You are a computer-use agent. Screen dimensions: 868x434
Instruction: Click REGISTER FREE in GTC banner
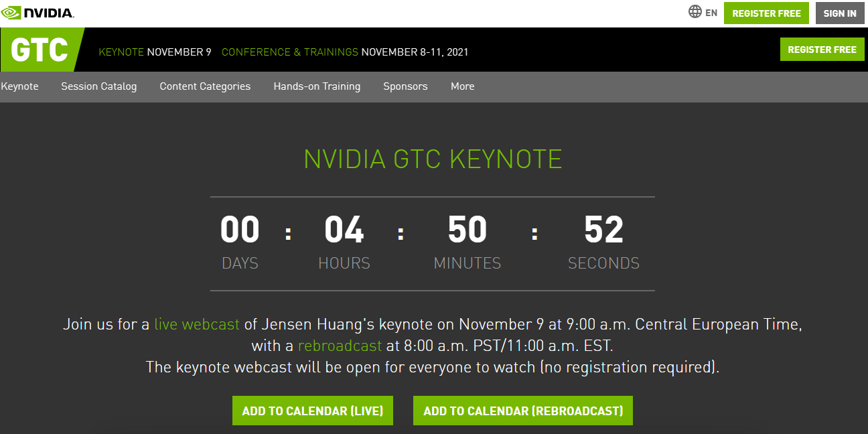click(822, 50)
